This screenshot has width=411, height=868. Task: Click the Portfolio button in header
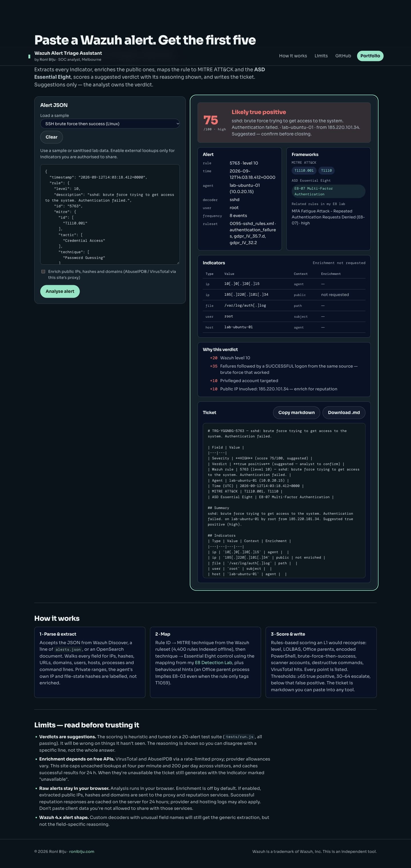tap(370, 56)
